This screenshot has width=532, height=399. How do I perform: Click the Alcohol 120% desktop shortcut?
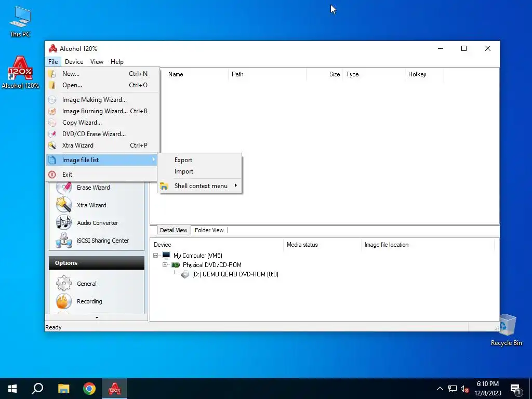click(x=20, y=72)
